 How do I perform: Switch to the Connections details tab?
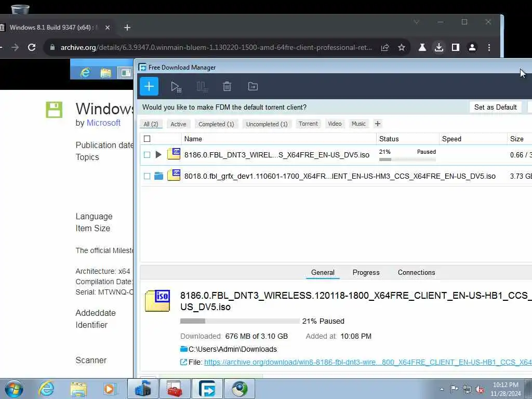coord(416,272)
